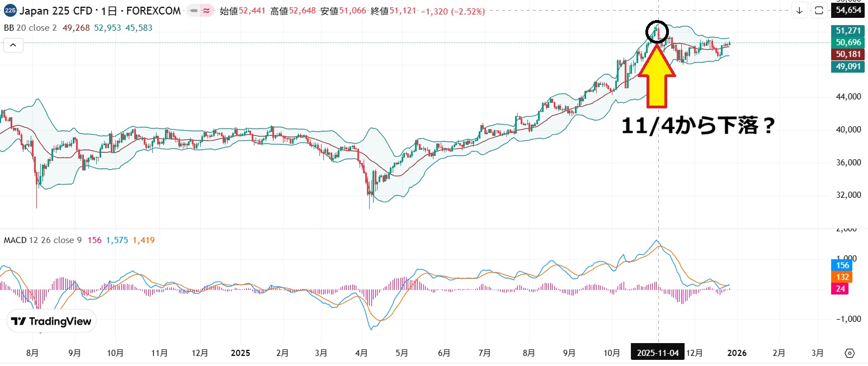This screenshot has width=868, height=366.
Task: Click the black 54,654 crosshair price label
Action: coord(848,10)
